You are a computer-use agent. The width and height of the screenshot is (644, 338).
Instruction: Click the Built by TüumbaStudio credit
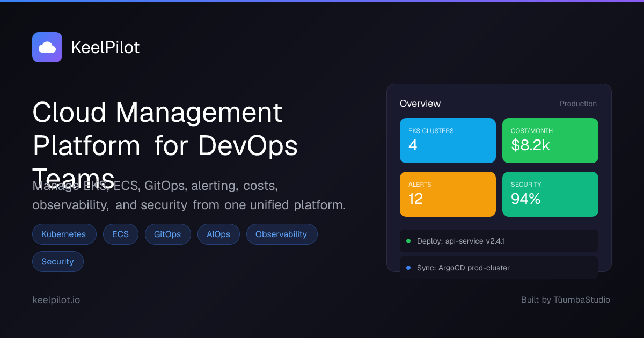click(566, 300)
